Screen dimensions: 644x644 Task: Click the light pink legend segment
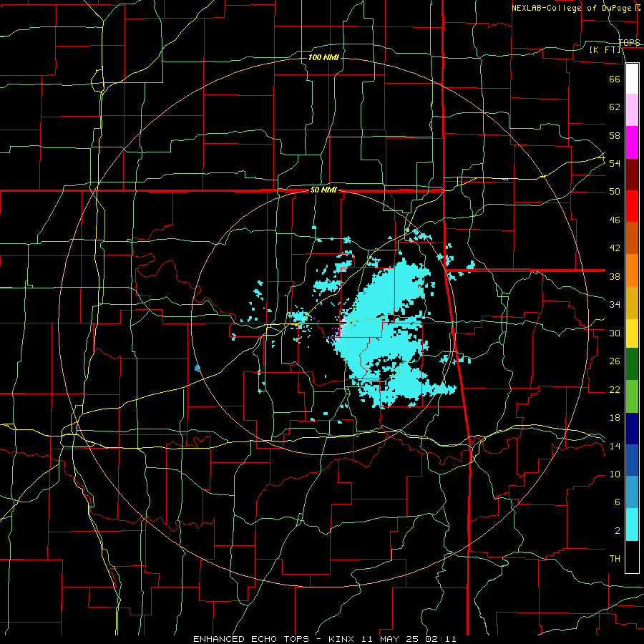tap(632, 110)
